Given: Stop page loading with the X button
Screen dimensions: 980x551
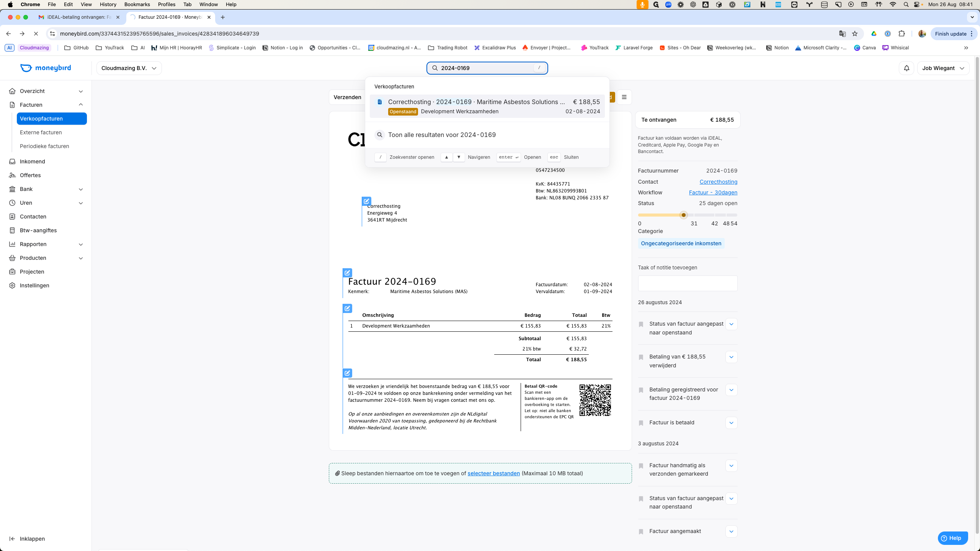Looking at the screenshot, I should click(x=36, y=34).
